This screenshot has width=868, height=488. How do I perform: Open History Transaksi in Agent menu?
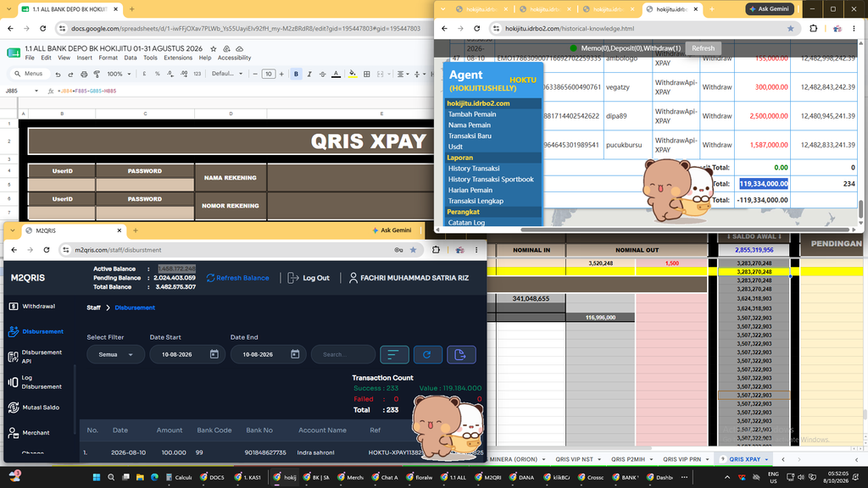tap(474, 169)
